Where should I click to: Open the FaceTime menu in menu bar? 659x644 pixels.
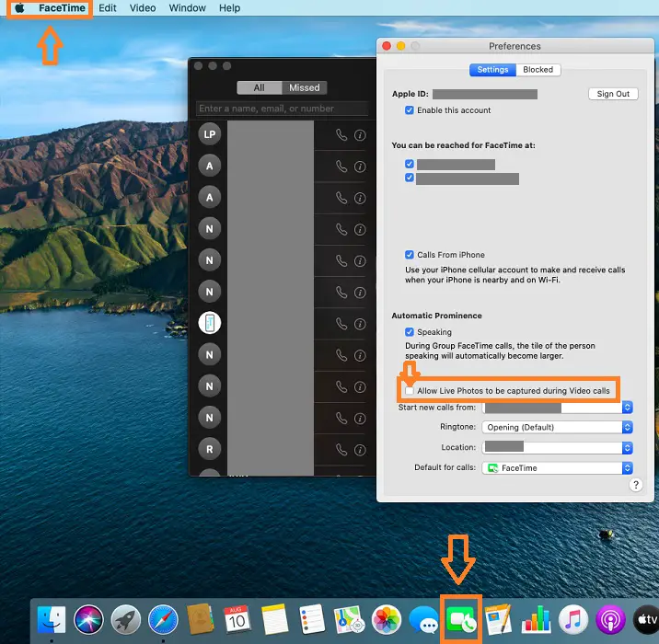tap(62, 8)
